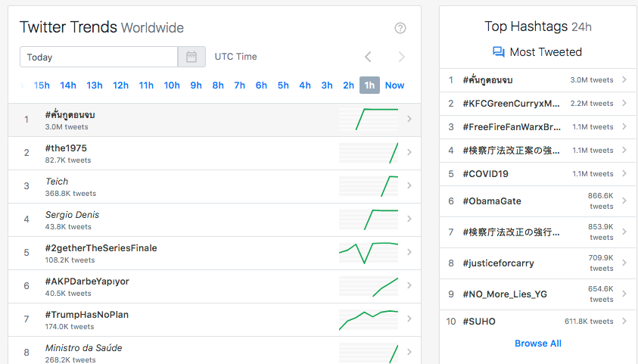Image resolution: width=638 pixels, height=364 pixels.
Task: Select the 6h time tab
Action: (261, 86)
